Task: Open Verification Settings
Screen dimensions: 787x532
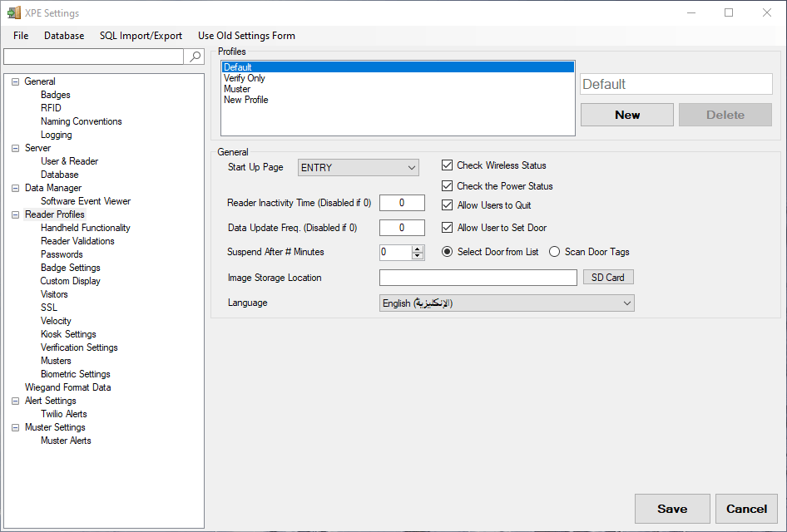Action: [x=79, y=347]
